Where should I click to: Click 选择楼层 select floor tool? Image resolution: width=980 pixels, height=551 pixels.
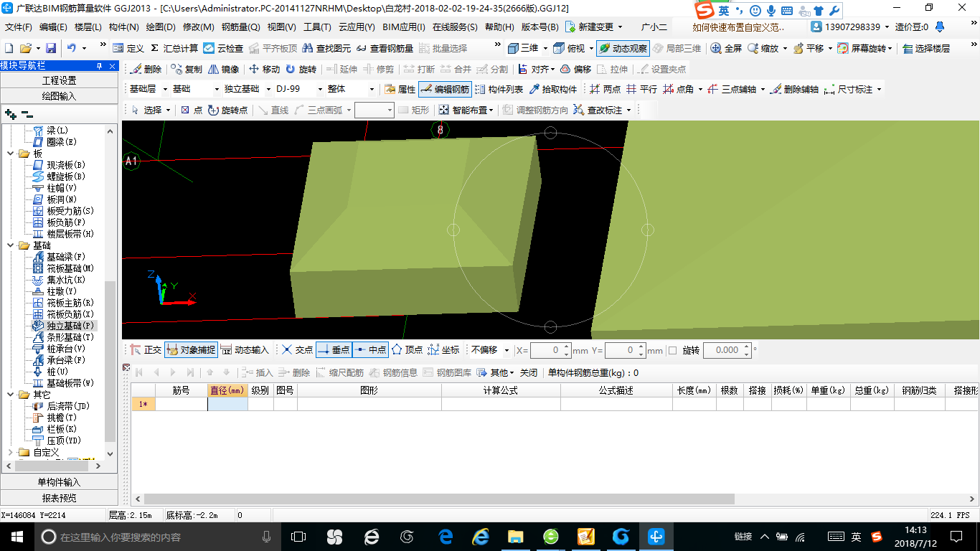[x=926, y=48]
